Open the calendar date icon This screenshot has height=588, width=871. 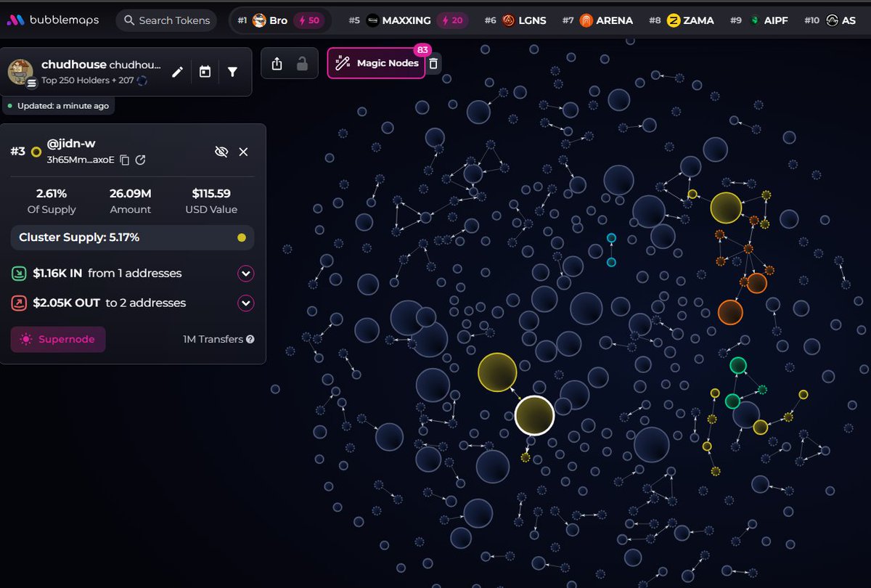pyautogui.click(x=205, y=71)
